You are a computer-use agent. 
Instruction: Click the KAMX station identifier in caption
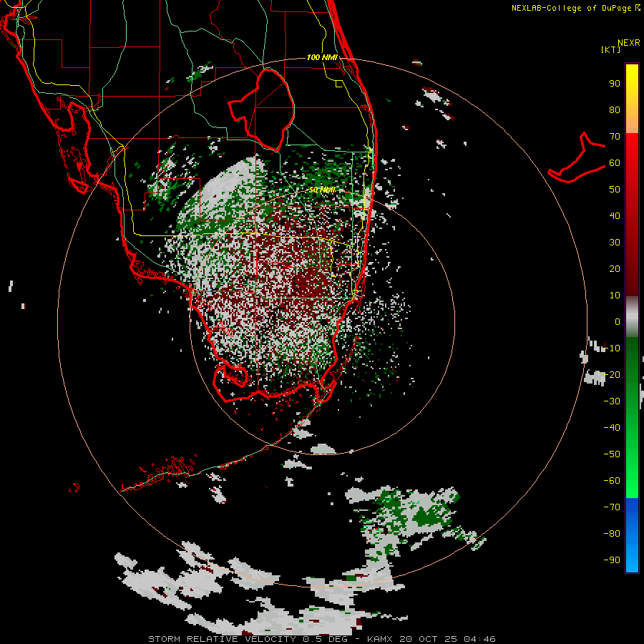coord(380,639)
